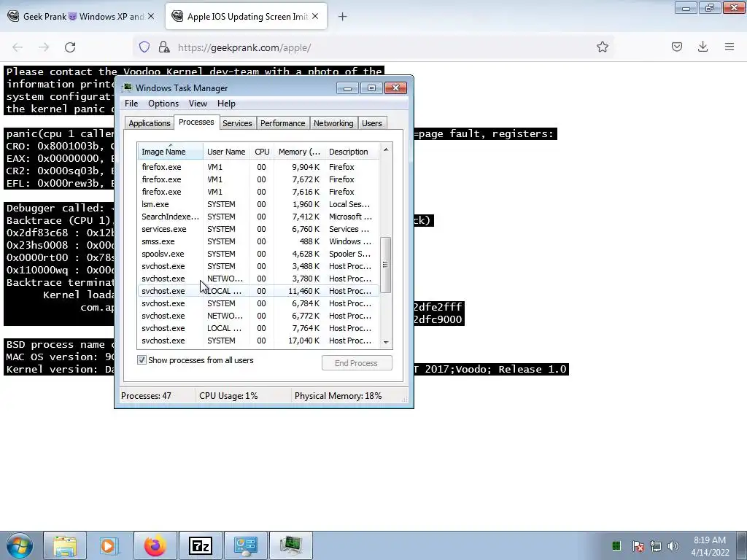The height and width of the screenshot is (560, 747).
Task: Open the Firefox hamburger menu
Action: point(729,47)
